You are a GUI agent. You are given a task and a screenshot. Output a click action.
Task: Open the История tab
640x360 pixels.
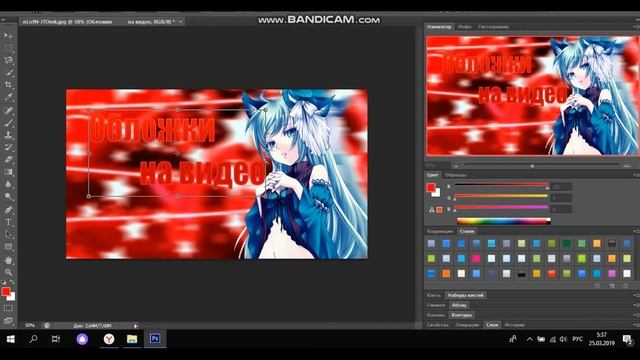(x=514, y=325)
